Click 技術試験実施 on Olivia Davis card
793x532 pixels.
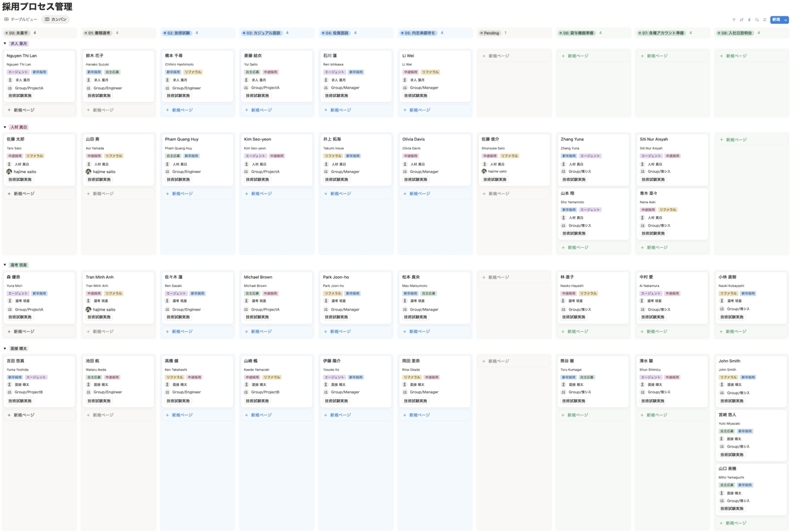(415, 180)
